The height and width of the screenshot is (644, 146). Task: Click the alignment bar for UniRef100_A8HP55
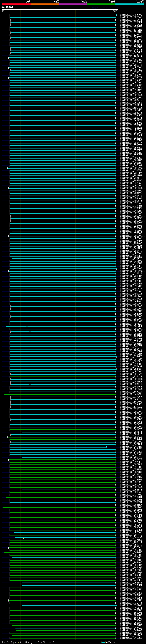63,15
